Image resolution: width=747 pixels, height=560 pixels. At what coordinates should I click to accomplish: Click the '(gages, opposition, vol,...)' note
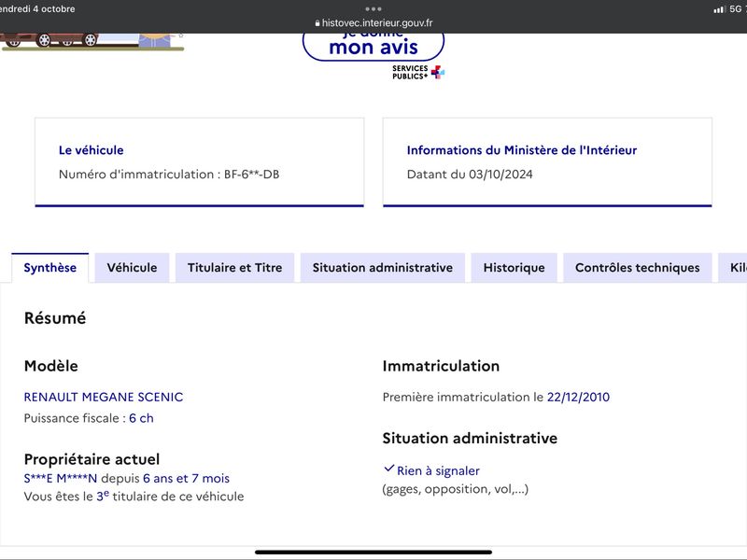[456, 489]
